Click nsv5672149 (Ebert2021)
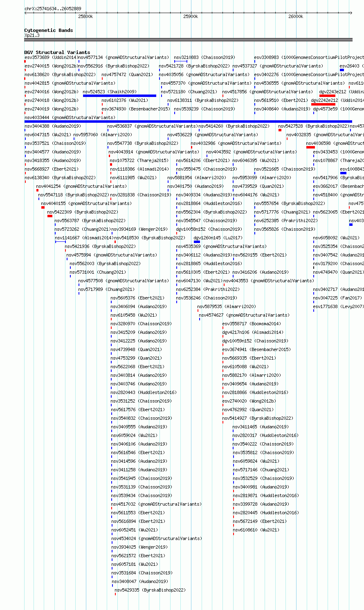This screenshot has width=364, height=610. (260, 521)
